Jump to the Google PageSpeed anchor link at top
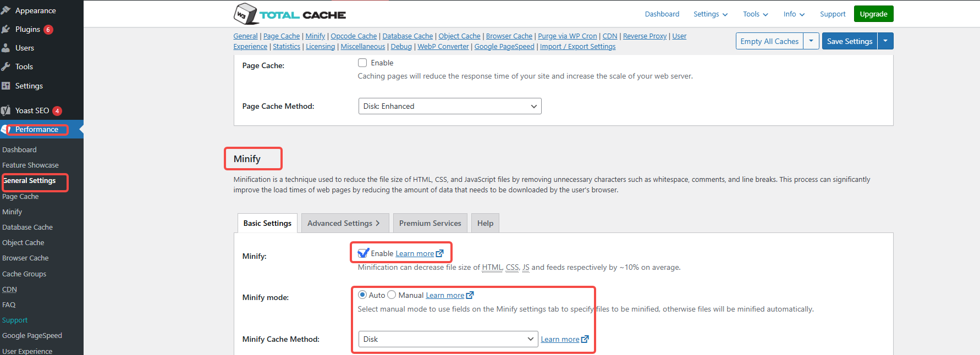The width and height of the screenshot is (980, 355). pyautogui.click(x=504, y=47)
